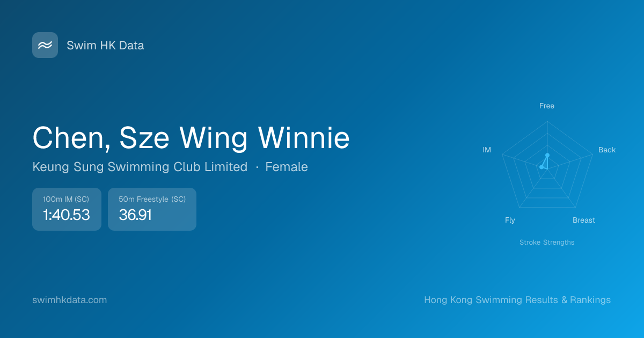Click the 36.91 time value
Image resolution: width=644 pixels, height=338 pixels.
[x=135, y=215]
